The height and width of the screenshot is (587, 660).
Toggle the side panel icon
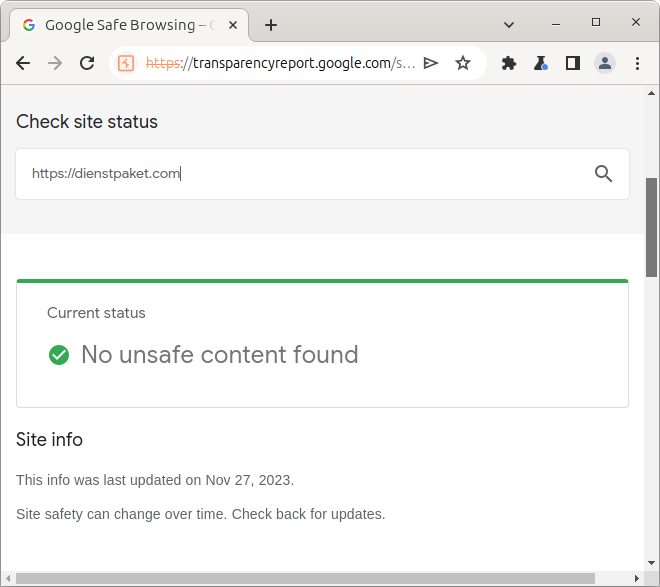573,63
